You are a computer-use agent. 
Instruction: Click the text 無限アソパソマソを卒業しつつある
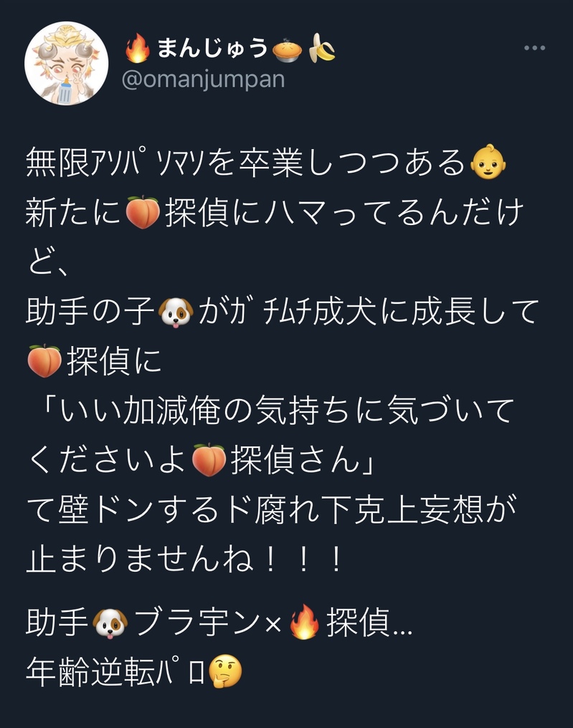click(245, 163)
